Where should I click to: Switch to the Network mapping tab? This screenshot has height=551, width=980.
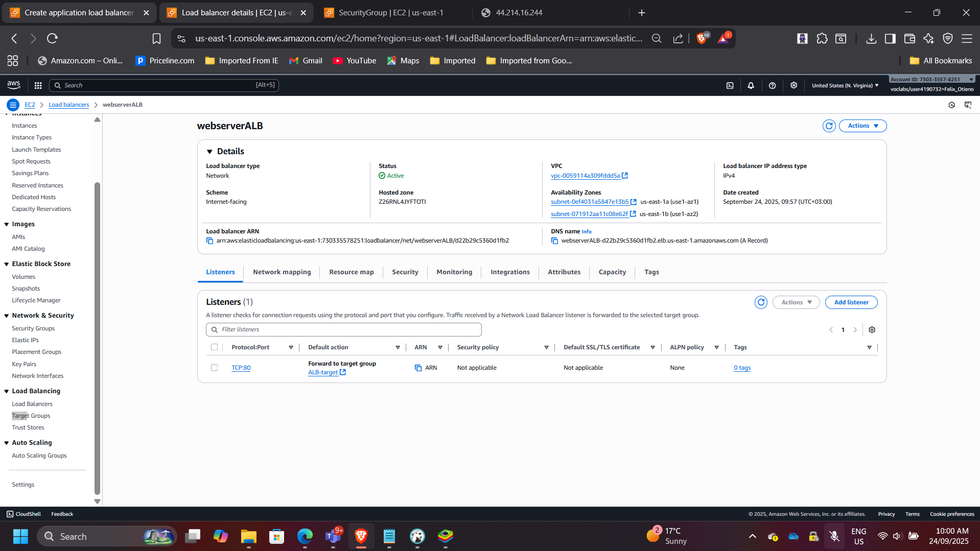[x=282, y=272]
